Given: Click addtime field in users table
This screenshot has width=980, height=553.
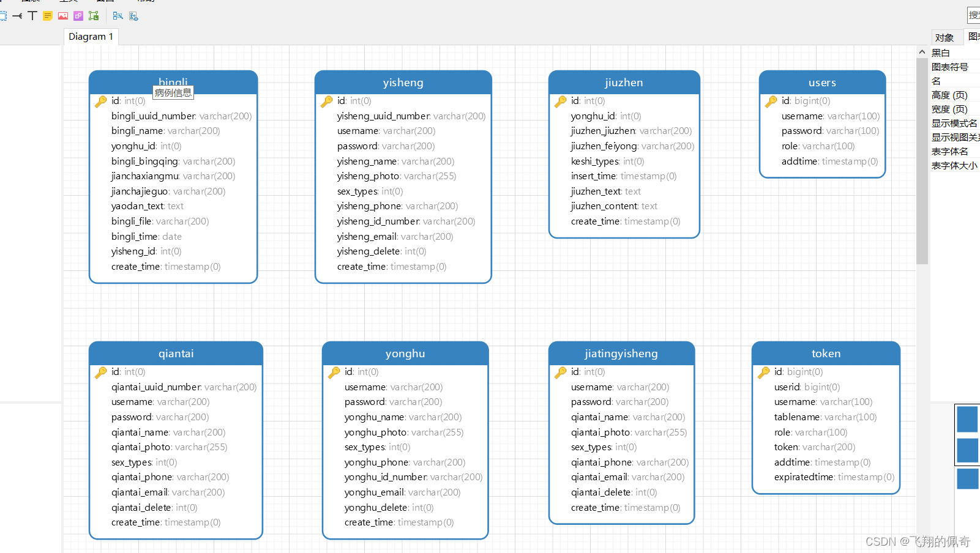Looking at the screenshot, I should (x=829, y=161).
